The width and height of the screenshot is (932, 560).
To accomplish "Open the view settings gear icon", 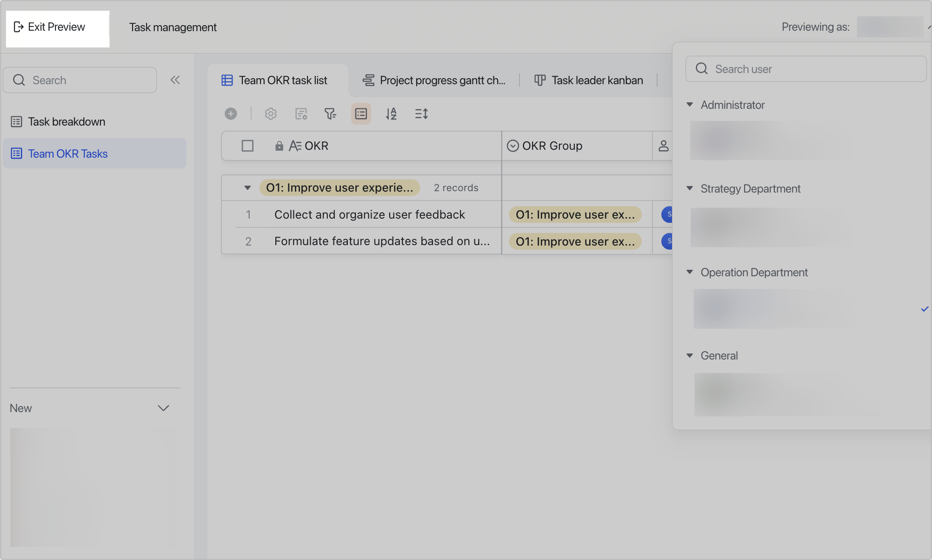I will (x=271, y=113).
